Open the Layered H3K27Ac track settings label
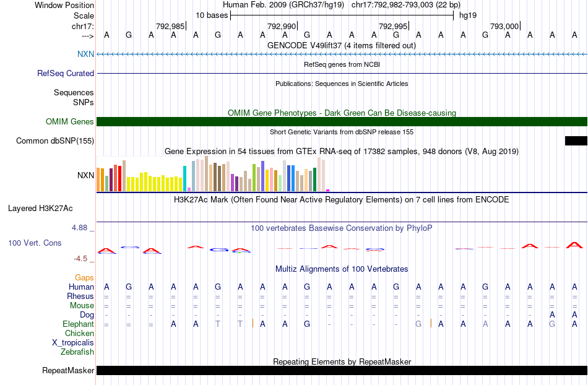 (40, 209)
